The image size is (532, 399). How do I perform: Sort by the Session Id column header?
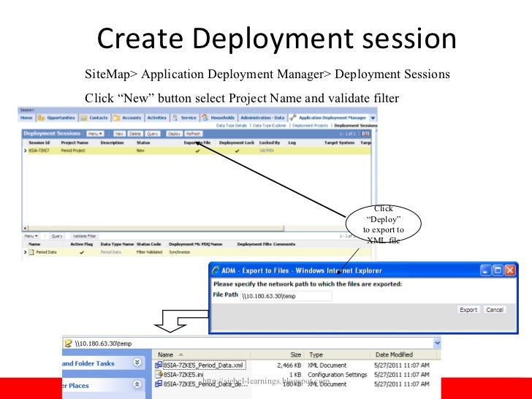[39, 142]
